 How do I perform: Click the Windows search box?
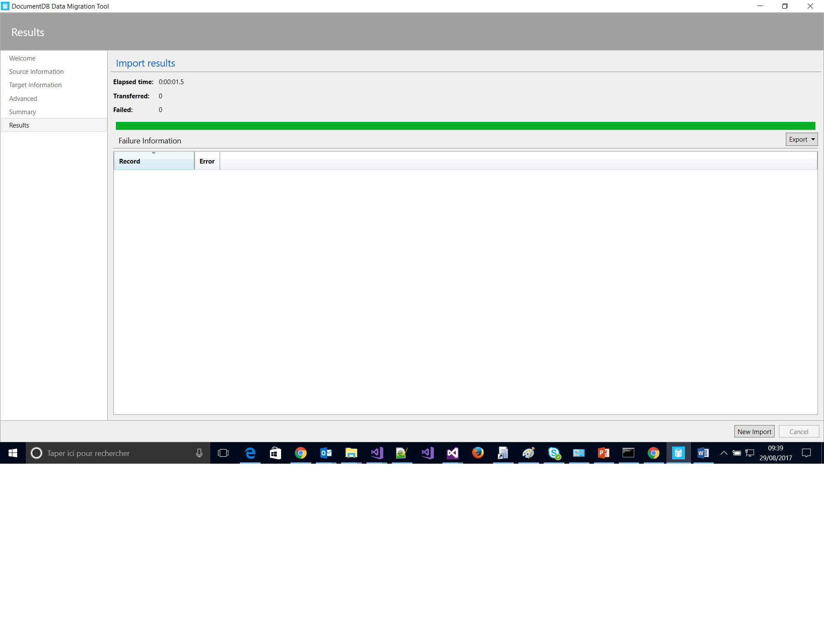pos(116,453)
